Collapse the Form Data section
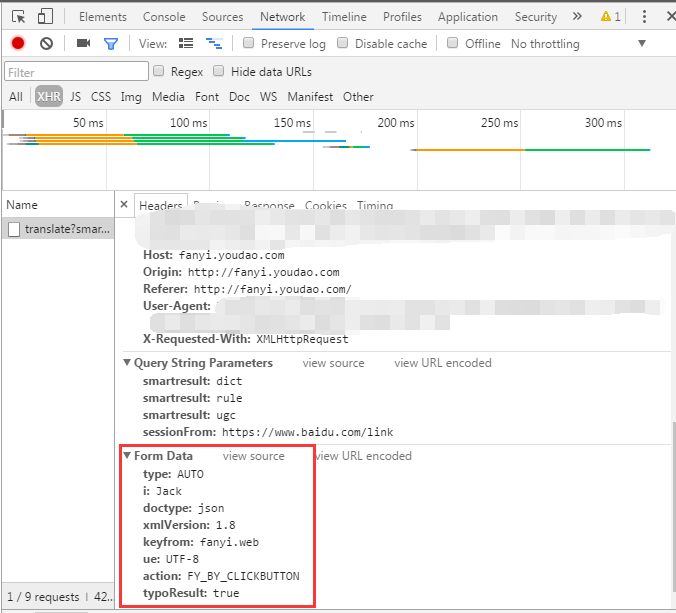Screen dimensions: 676x613 pyautogui.click(x=127, y=455)
